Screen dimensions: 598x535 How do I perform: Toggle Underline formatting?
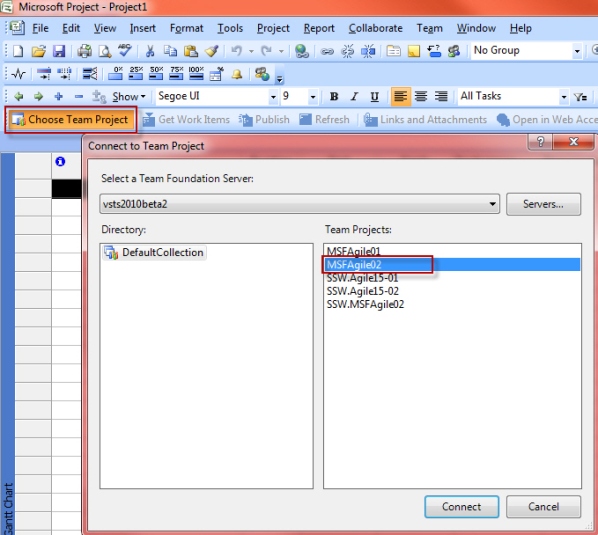coord(375,96)
